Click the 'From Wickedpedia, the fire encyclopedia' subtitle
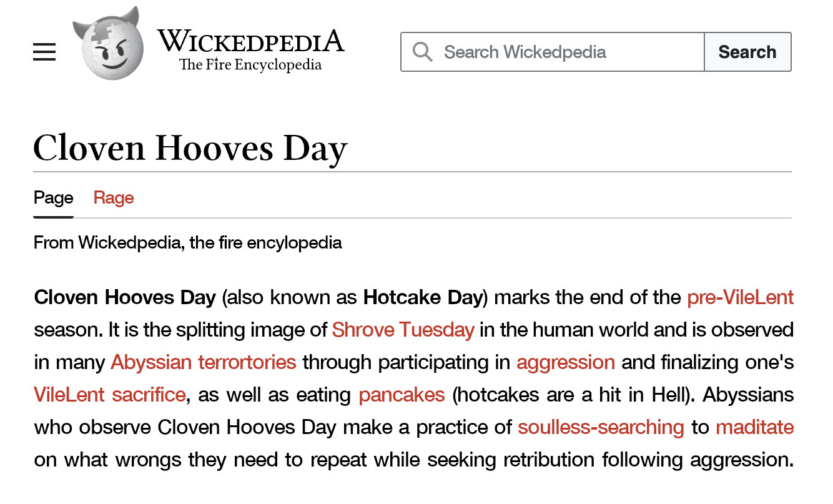 point(188,242)
